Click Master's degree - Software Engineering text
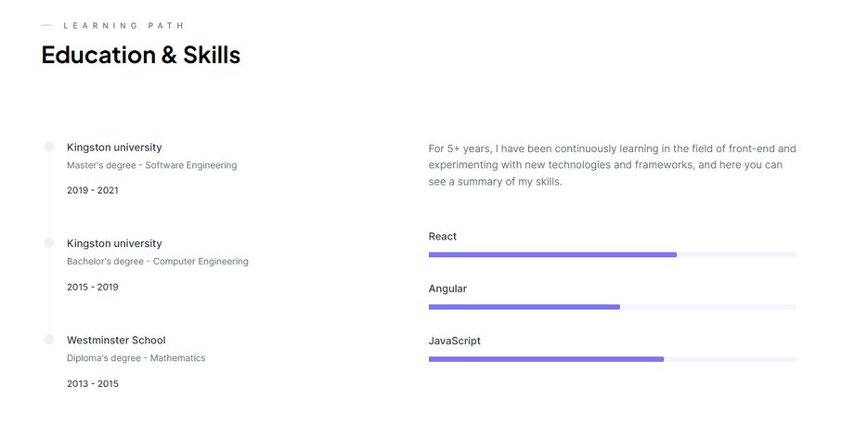 click(151, 165)
